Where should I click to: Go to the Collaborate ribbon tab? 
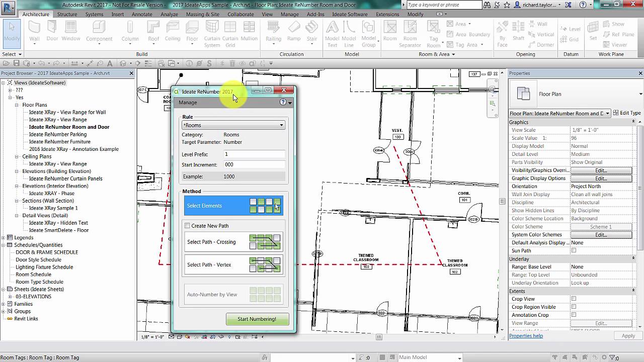coord(240,14)
